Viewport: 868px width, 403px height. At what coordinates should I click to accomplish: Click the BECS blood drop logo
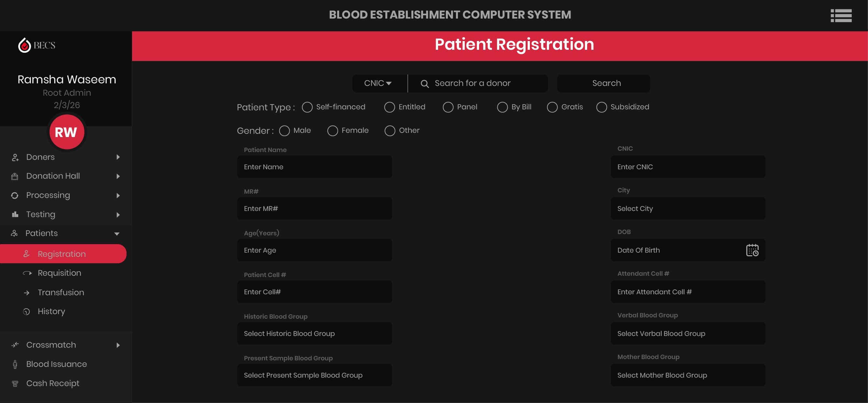click(x=24, y=45)
